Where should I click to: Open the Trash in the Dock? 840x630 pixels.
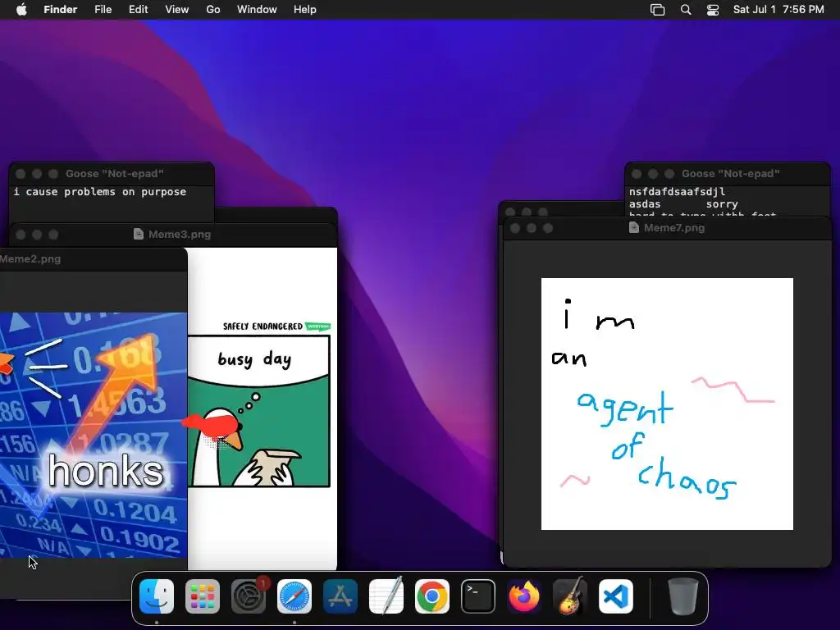click(x=683, y=596)
